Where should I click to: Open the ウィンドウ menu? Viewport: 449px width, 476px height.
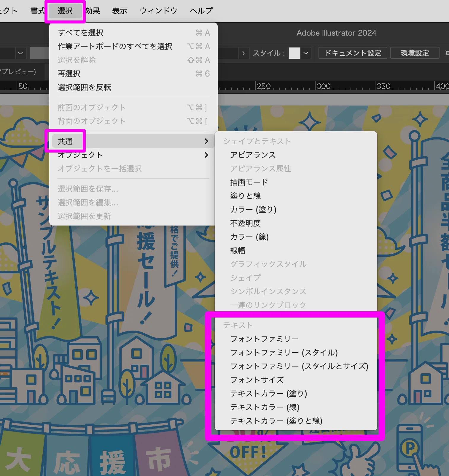(x=158, y=11)
